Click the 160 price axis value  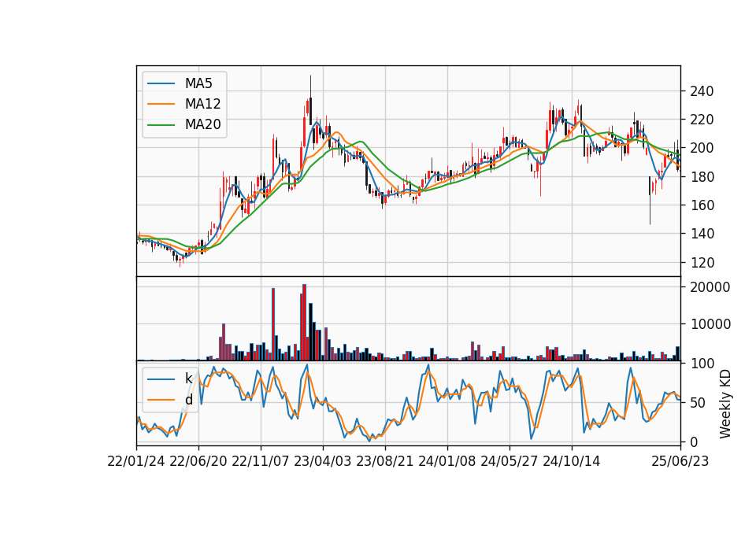[x=702, y=205]
